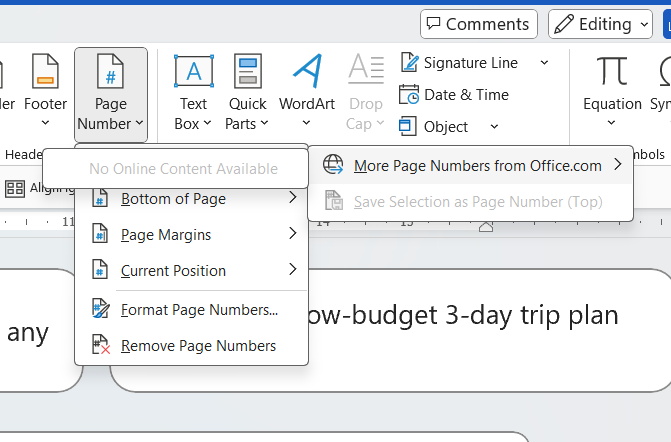
Task: Click the globe icon for Office.com page numbers
Action: point(333,165)
